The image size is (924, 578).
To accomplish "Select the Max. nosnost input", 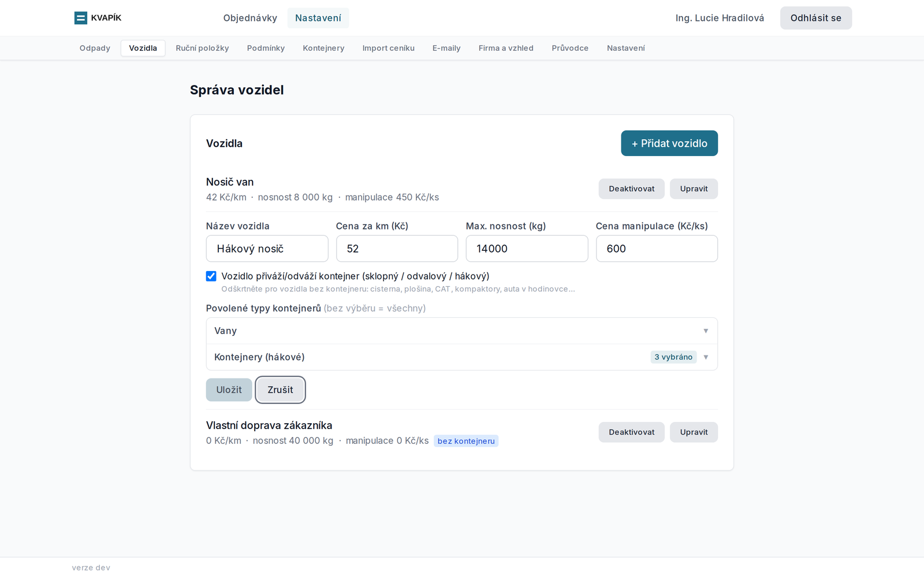I will (527, 249).
